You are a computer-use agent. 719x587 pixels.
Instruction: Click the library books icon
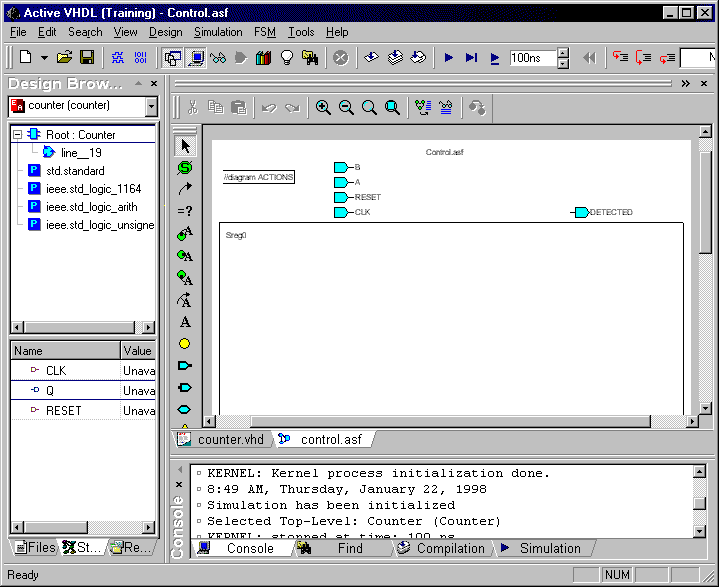pyautogui.click(x=264, y=58)
